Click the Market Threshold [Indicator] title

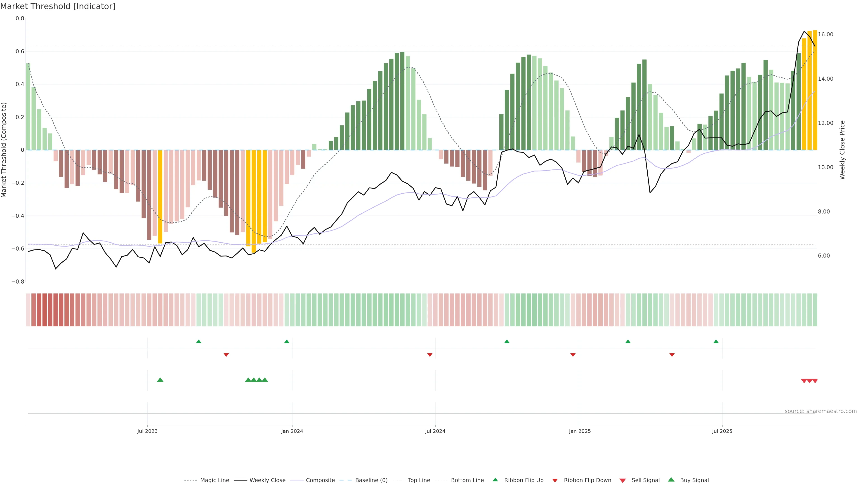click(x=58, y=6)
